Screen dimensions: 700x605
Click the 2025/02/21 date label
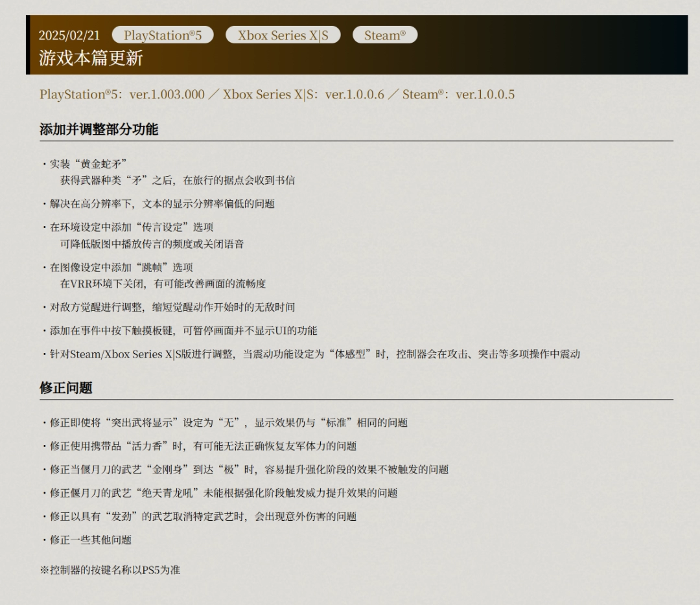69,36
